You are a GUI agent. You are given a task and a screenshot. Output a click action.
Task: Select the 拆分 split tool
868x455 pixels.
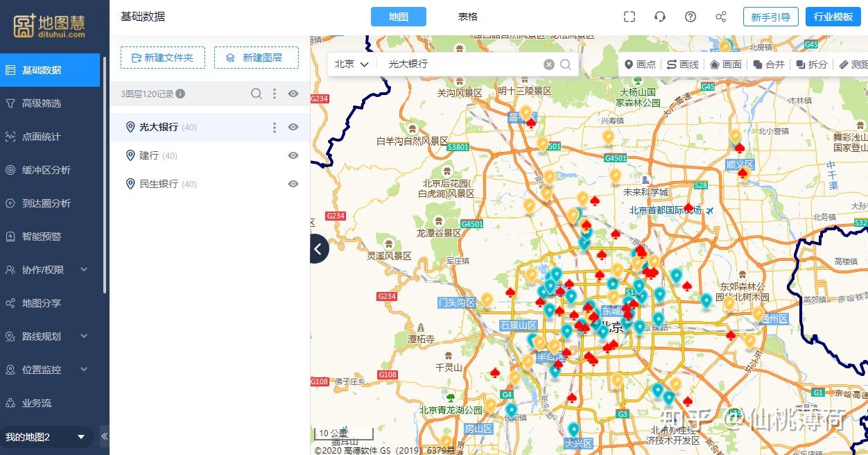pos(812,64)
